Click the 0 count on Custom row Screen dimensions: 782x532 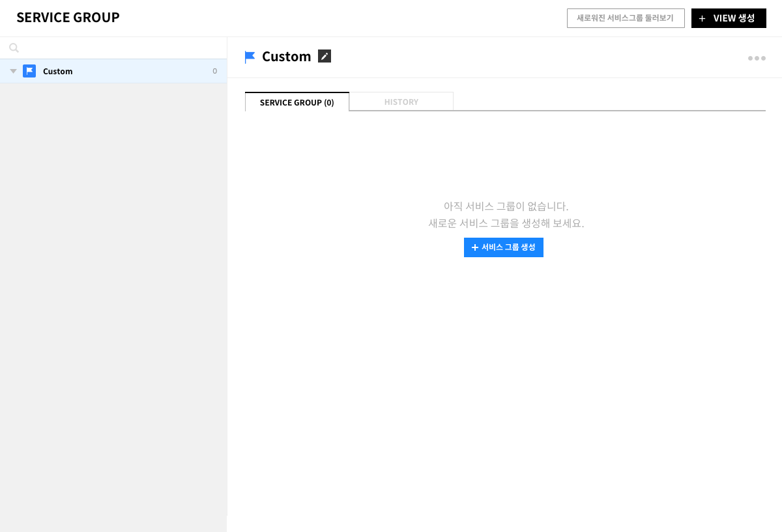[214, 72]
